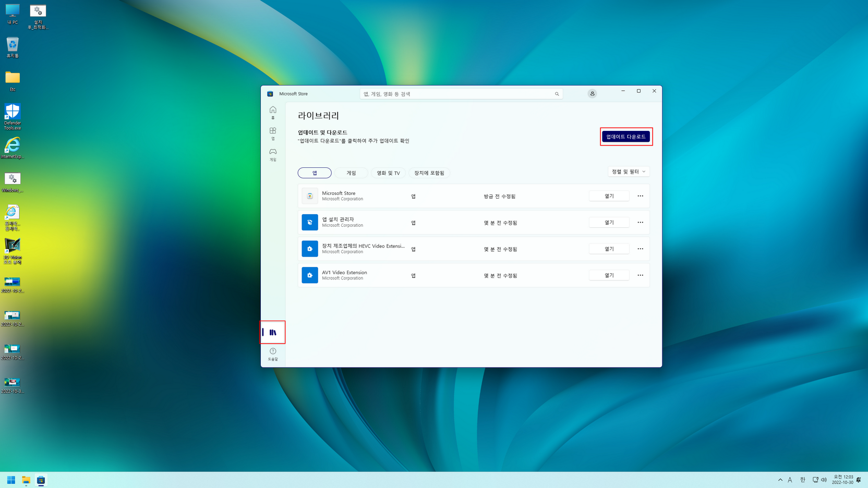
Task: Click the 방금 전 수정됨 status text
Action: click(x=500, y=197)
